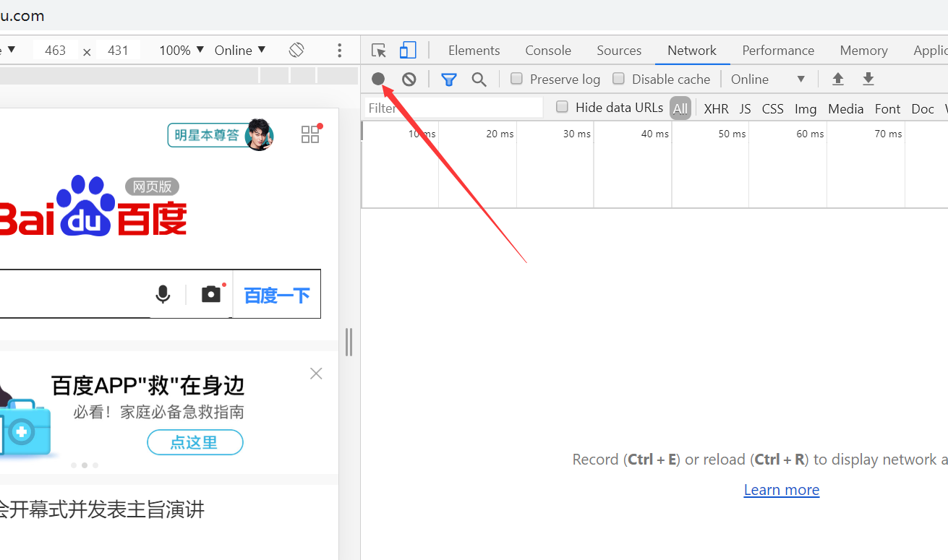Click into the network Filter text field

(x=453, y=108)
